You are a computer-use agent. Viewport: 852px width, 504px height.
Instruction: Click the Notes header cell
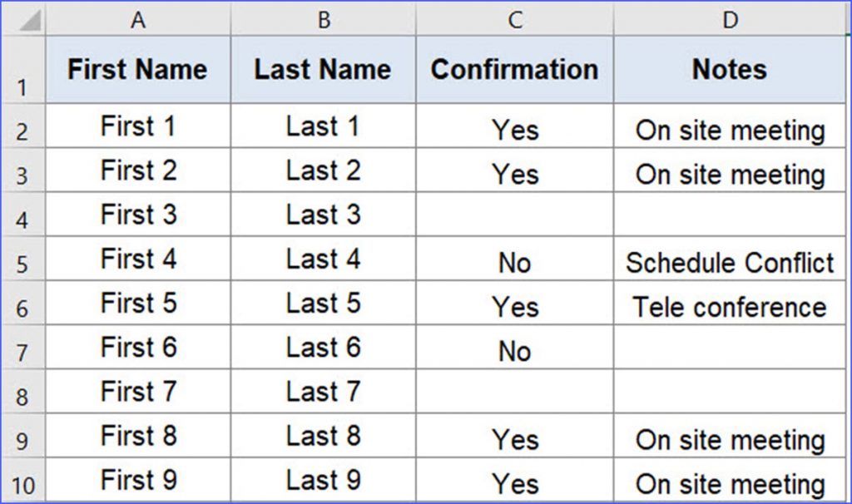[730, 70]
